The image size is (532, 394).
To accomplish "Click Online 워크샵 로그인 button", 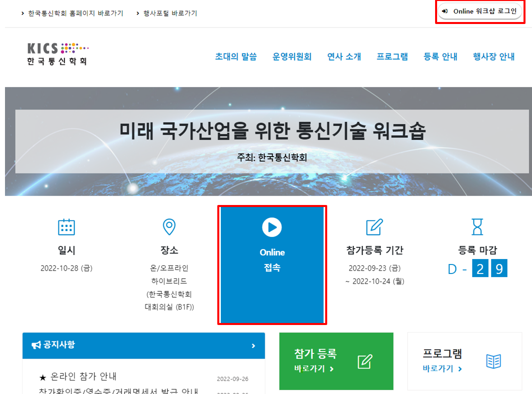I will [x=480, y=11].
